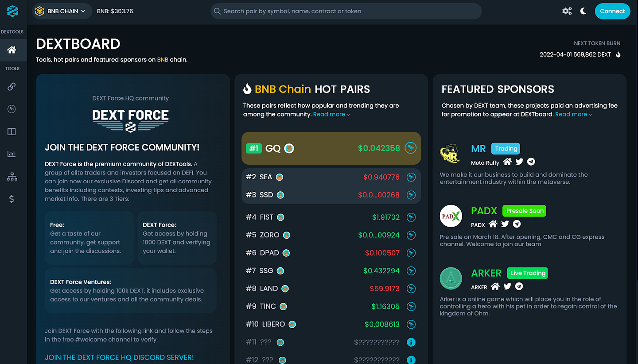Open Meta Ruffy website home icon

(507, 162)
